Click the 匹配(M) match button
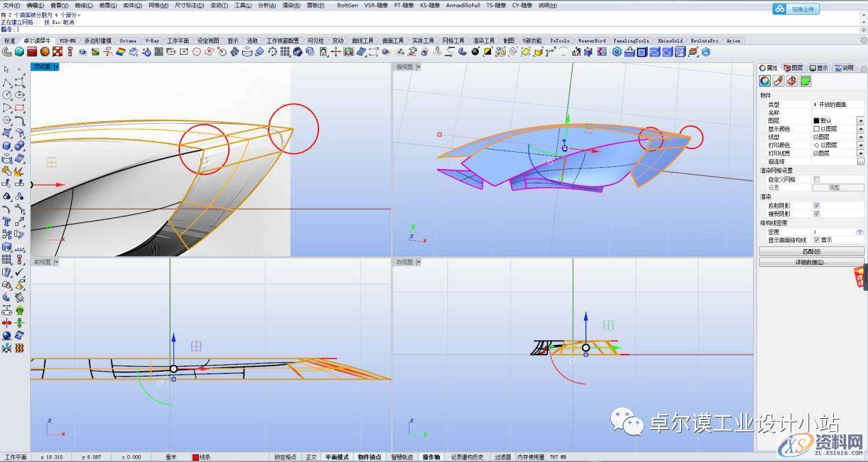The width and height of the screenshot is (868, 462). (x=811, y=252)
